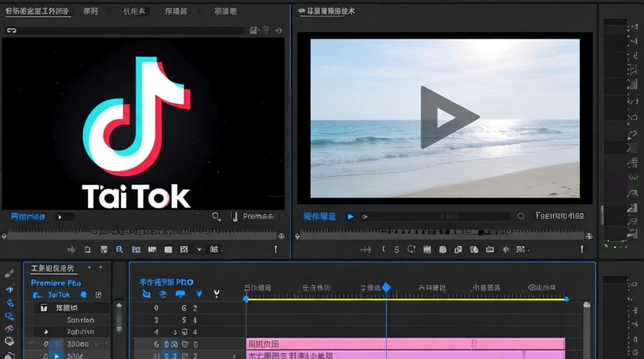Switch to the tab right after the underlined tab

(91, 11)
